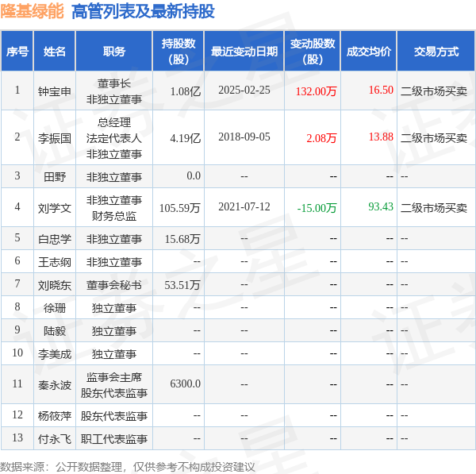476x474 pixels.
Task: Select the name 杨筱萍
Action: tap(55, 416)
